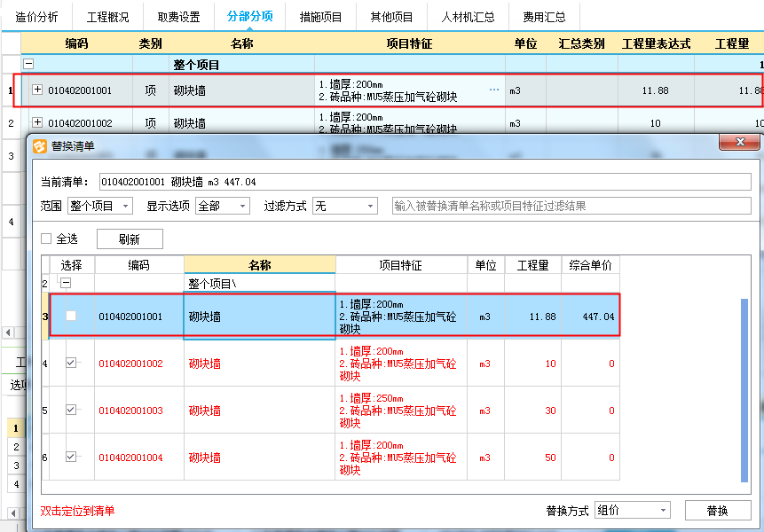764x532 pixels.
Task: Toggle the 全选 checkbox
Action: pos(47,239)
